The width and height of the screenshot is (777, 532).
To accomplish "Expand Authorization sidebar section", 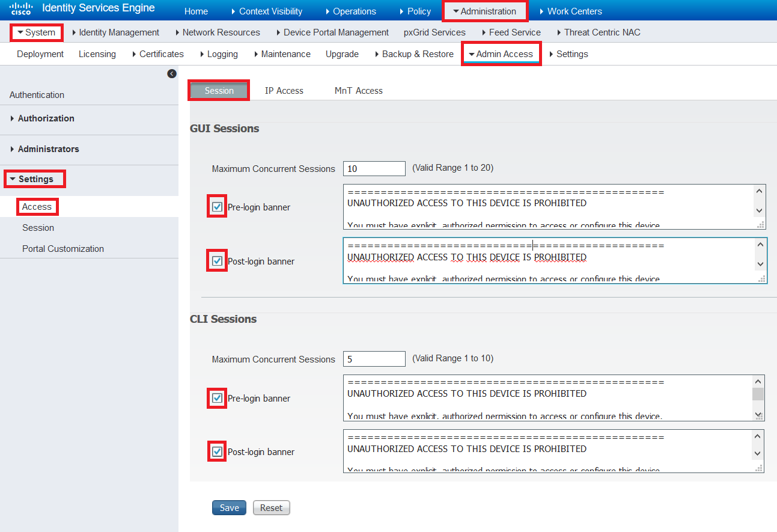I will tap(43, 118).
